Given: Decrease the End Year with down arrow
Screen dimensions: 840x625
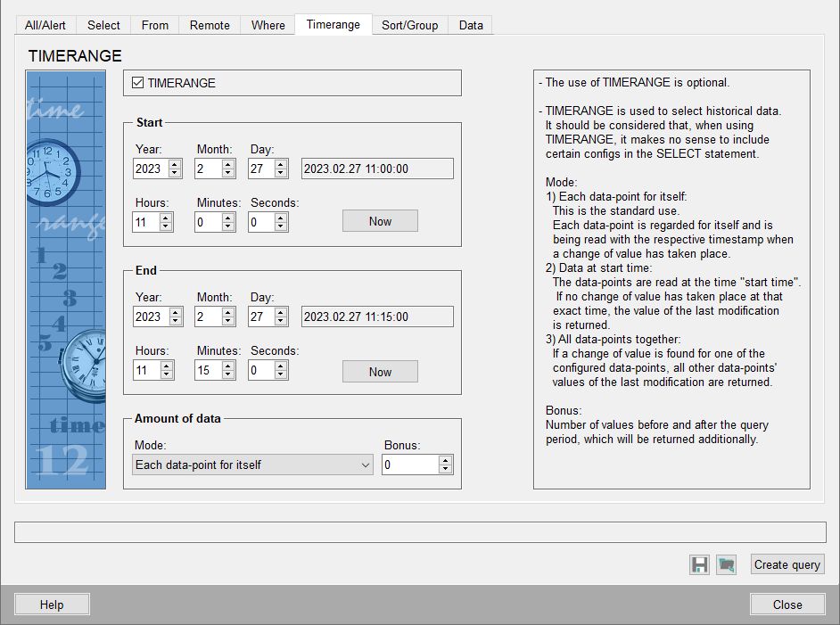Looking at the screenshot, I should (175, 321).
